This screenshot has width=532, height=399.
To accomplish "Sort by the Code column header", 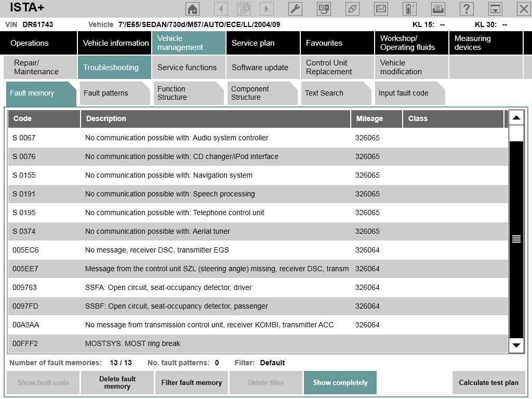I will pos(44,119).
